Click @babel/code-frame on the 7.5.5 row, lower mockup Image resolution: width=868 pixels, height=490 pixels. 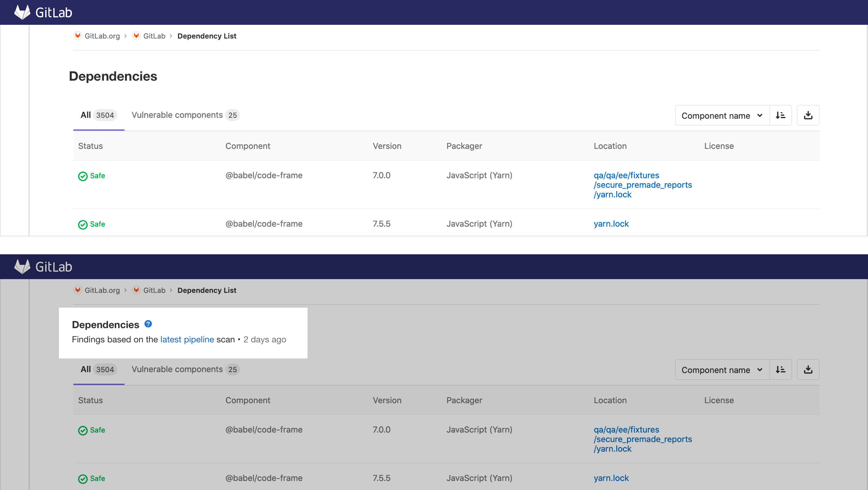[264, 478]
